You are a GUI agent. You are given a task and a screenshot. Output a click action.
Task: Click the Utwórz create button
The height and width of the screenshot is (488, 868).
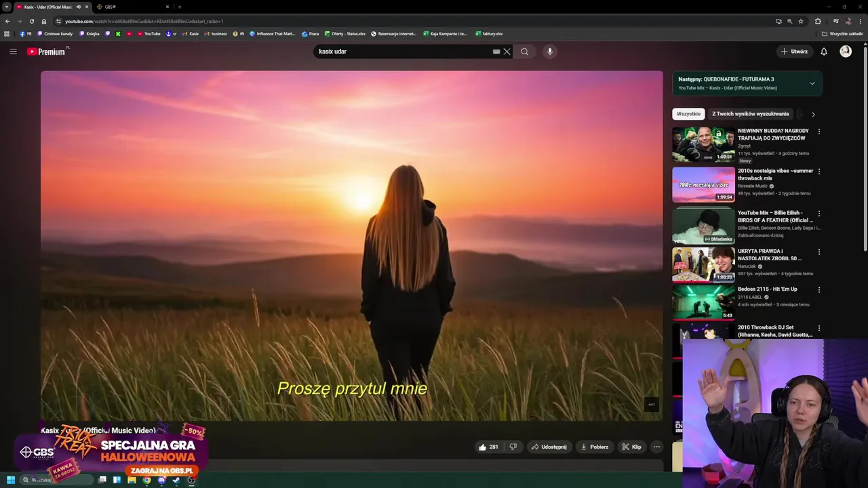(794, 52)
